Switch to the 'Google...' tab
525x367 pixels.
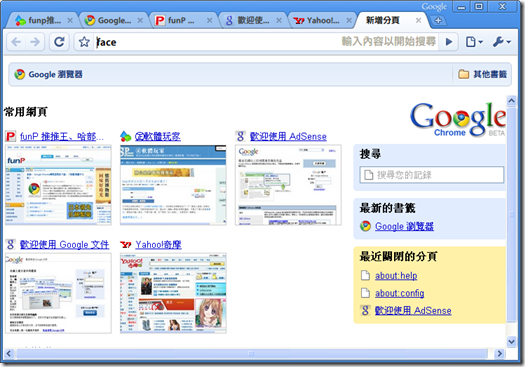113,20
